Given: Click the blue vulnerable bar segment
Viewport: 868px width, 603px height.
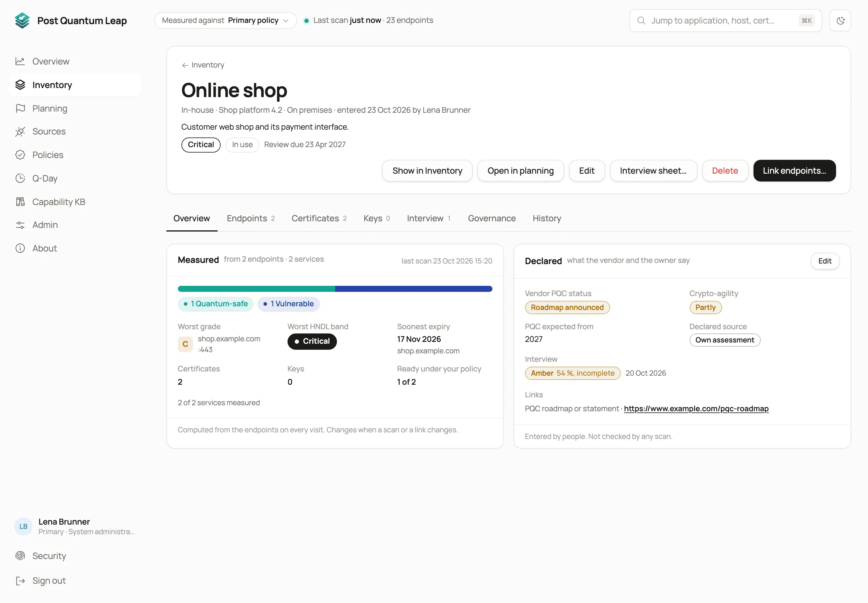Looking at the screenshot, I should tap(414, 289).
